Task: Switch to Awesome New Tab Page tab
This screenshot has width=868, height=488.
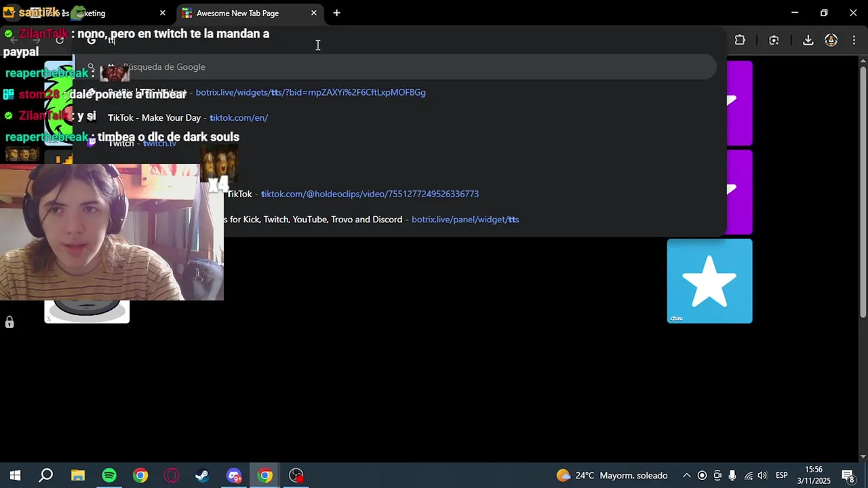Action: 250,13
